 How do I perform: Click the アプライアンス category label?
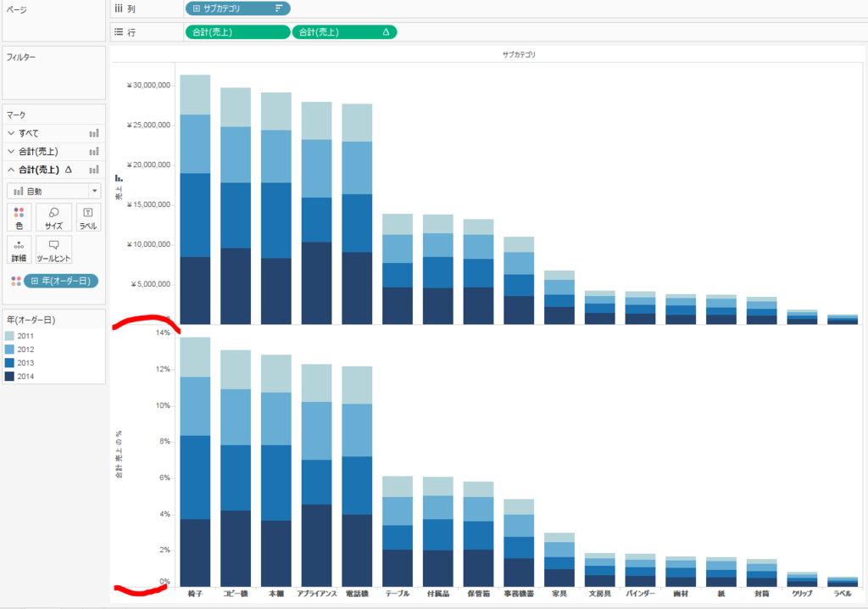pyautogui.click(x=317, y=594)
